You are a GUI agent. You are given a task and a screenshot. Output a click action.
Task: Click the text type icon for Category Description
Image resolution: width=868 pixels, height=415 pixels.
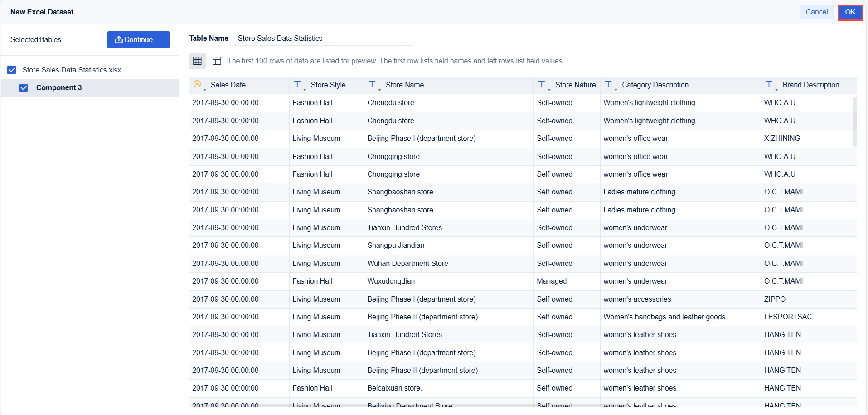pyautogui.click(x=608, y=84)
